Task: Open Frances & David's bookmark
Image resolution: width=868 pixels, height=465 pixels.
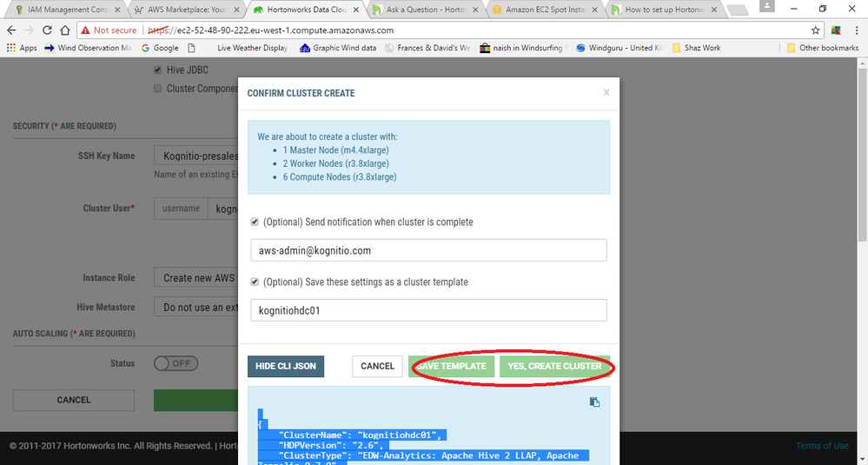Action: tap(427, 48)
